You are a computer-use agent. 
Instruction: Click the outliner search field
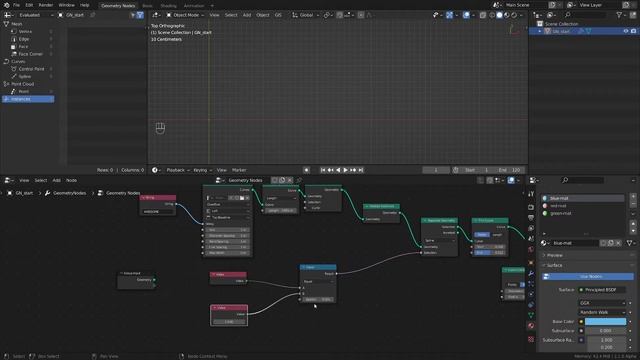pyautogui.click(x=586, y=15)
